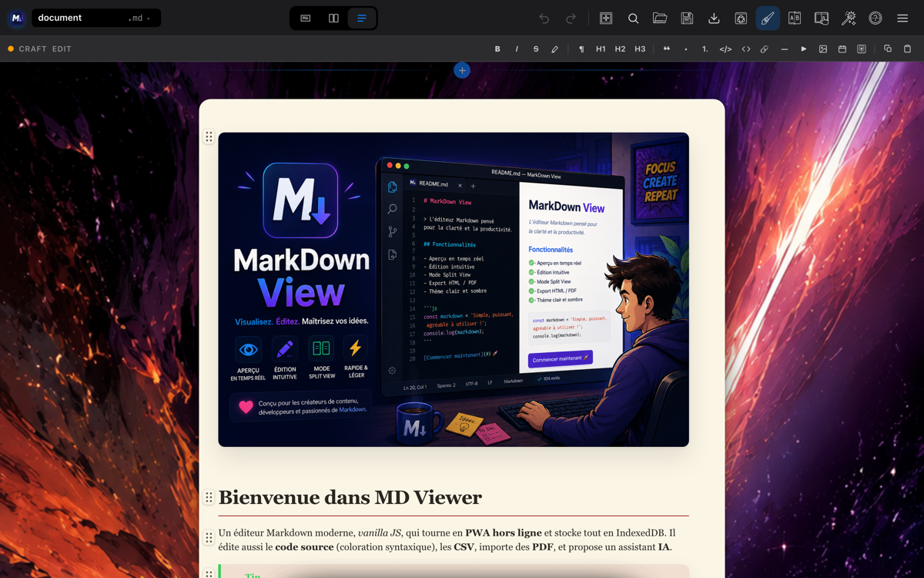Viewport: 924px width, 578px height.
Task: Click the 'Bienvenue dans MD Viewer' heading
Action: pos(350,497)
